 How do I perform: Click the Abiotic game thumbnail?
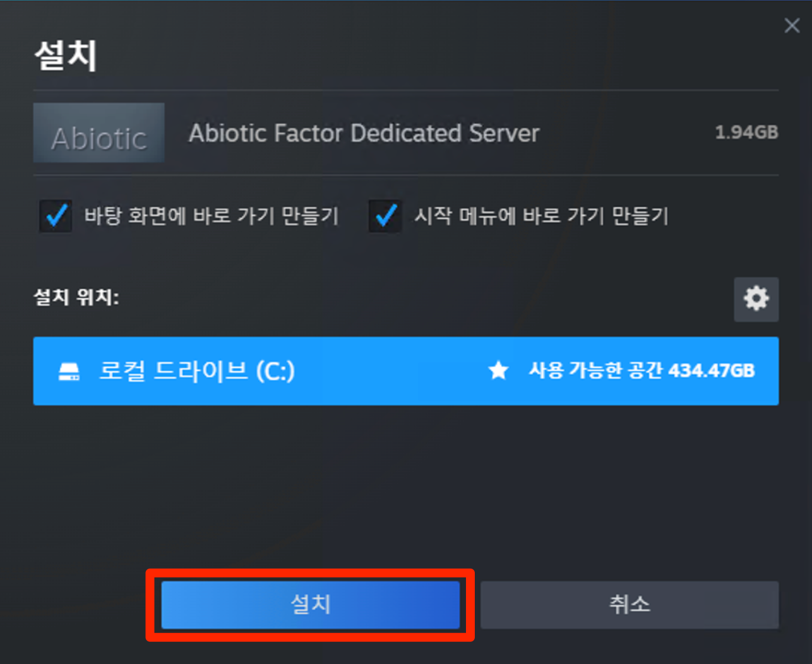pos(99,133)
